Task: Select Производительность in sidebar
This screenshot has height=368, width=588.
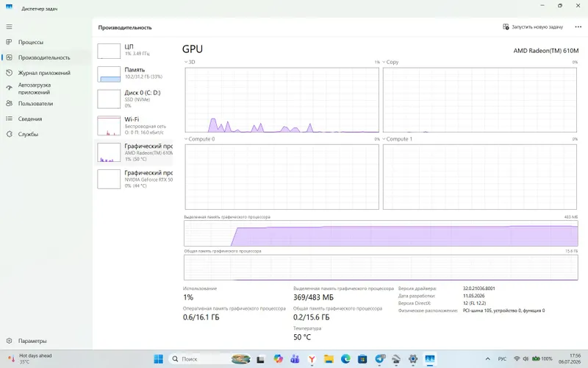Action: point(46,57)
